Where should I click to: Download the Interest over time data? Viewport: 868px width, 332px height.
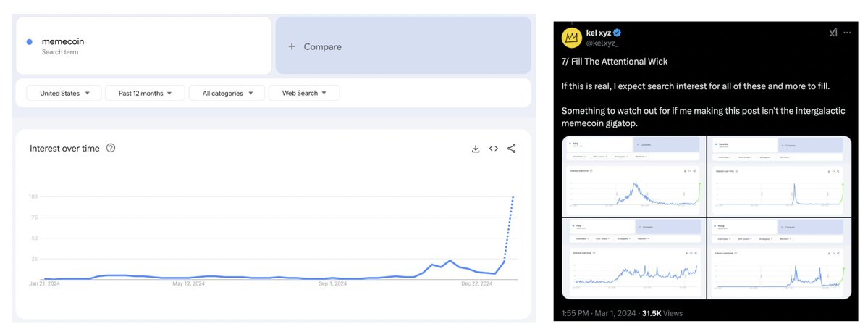(x=476, y=149)
